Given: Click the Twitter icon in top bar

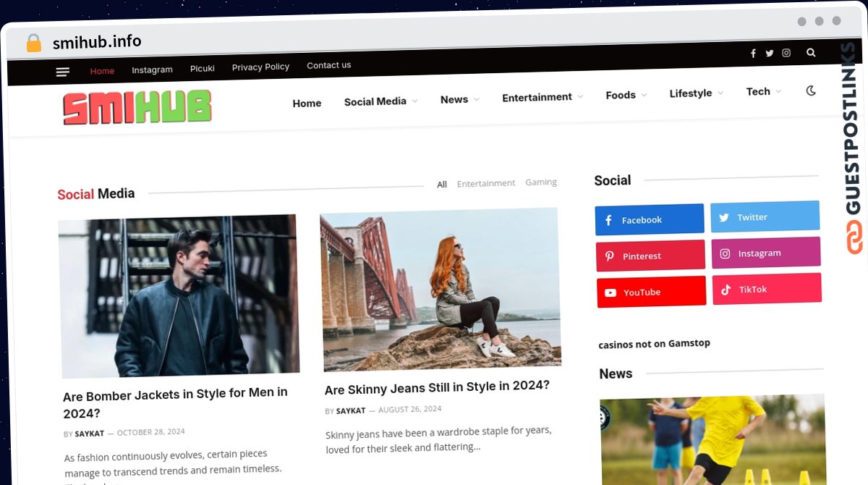Looking at the screenshot, I should pos(770,54).
